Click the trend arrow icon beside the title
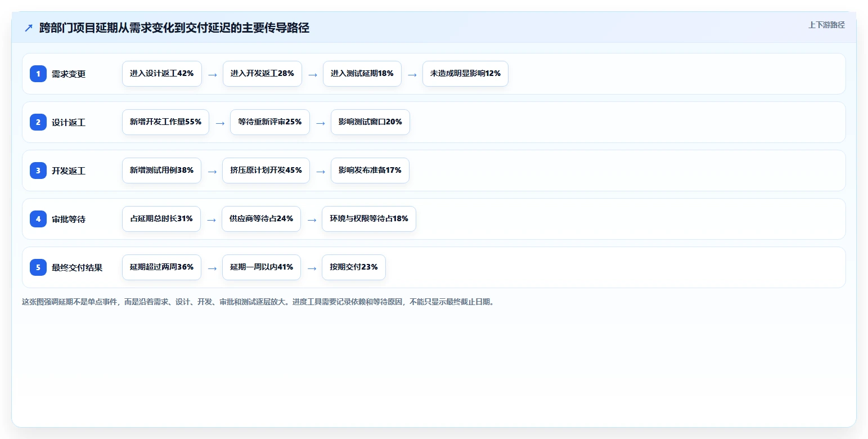The image size is (868, 439). pos(29,28)
